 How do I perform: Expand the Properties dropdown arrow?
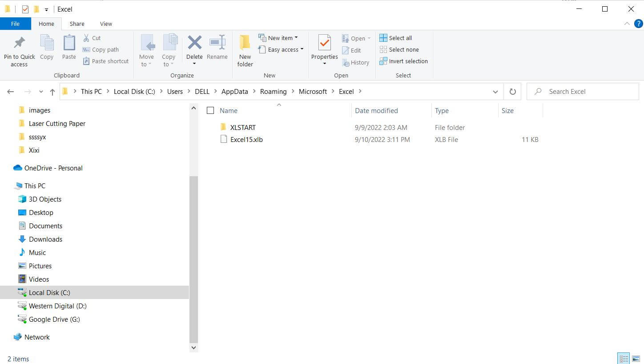click(325, 64)
